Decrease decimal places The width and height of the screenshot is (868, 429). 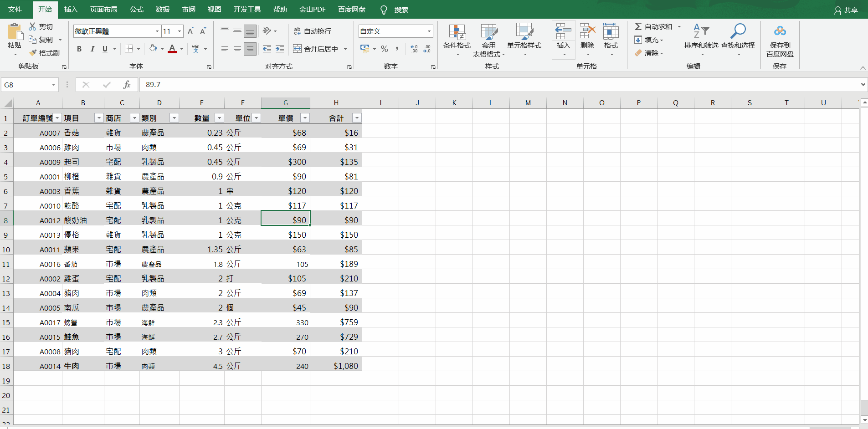click(427, 49)
